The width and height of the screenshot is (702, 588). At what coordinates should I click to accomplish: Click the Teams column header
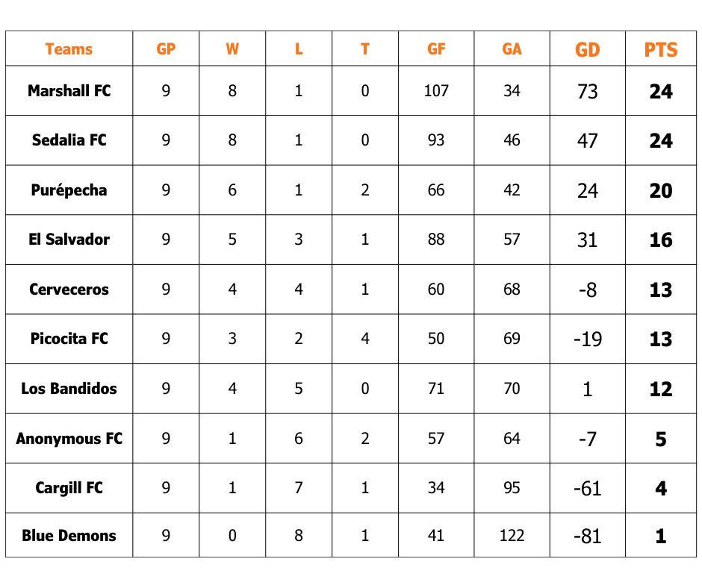click(x=69, y=49)
